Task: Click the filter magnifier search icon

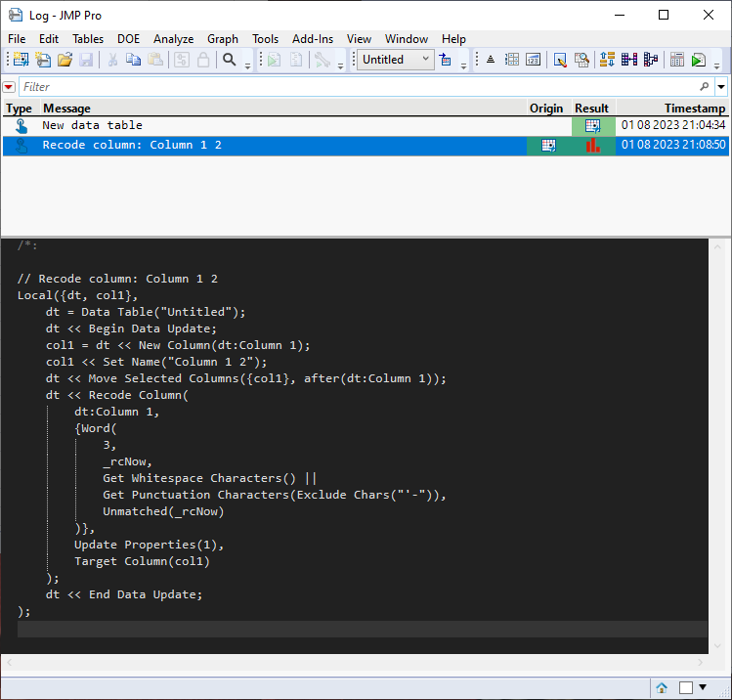Action: click(x=705, y=86)
